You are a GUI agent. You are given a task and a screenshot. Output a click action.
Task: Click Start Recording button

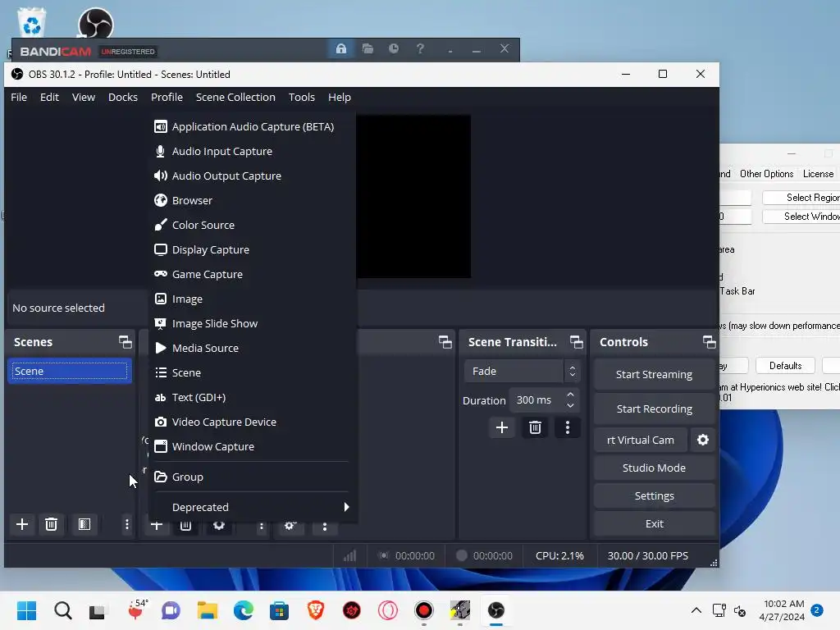point(654,409)
